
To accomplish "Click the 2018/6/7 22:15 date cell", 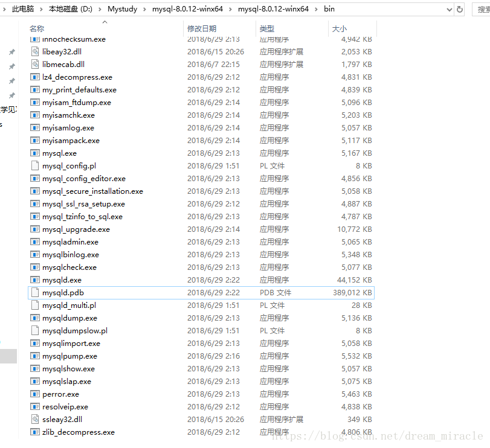I will (213, 65).
